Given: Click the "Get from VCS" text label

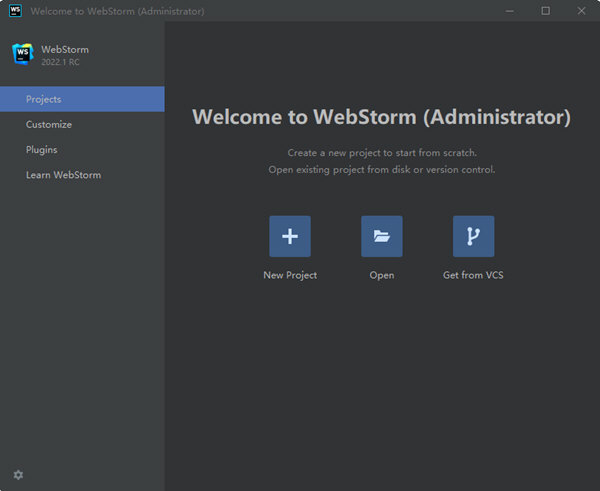Looking at the screenshot, I should pyautogui.click(x=473, y=275).
